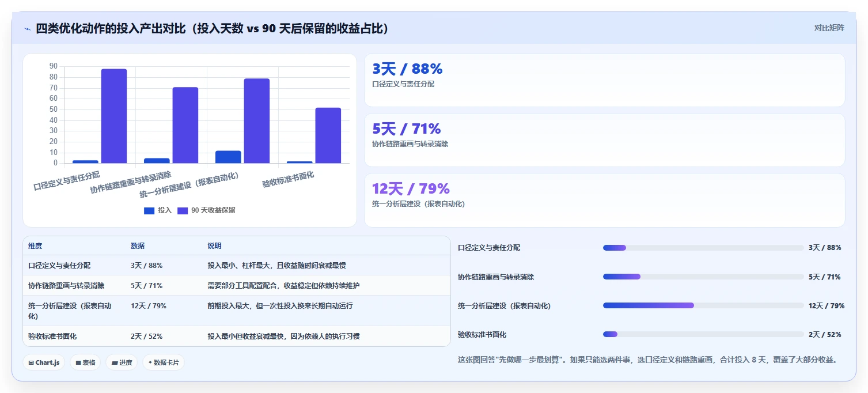This screenshot has height=393, width=868.
Task: Click the tall 52 bar for 验收标准书面化
Action: [328, 135]
